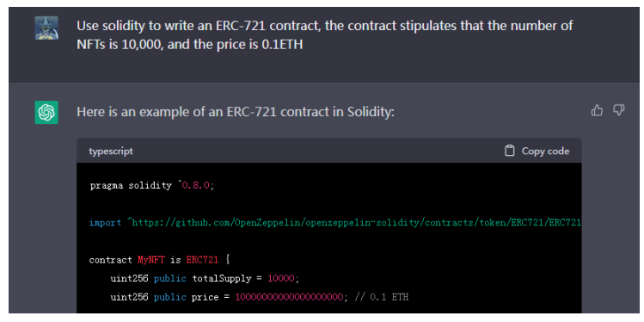The image size is (644, 322).
Task: Click the red ERC721 keyword in contract line
Action: pos(202,260)
